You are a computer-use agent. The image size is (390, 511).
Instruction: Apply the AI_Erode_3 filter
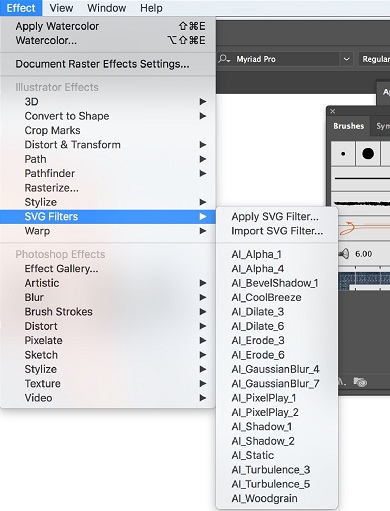coord(277,340)
